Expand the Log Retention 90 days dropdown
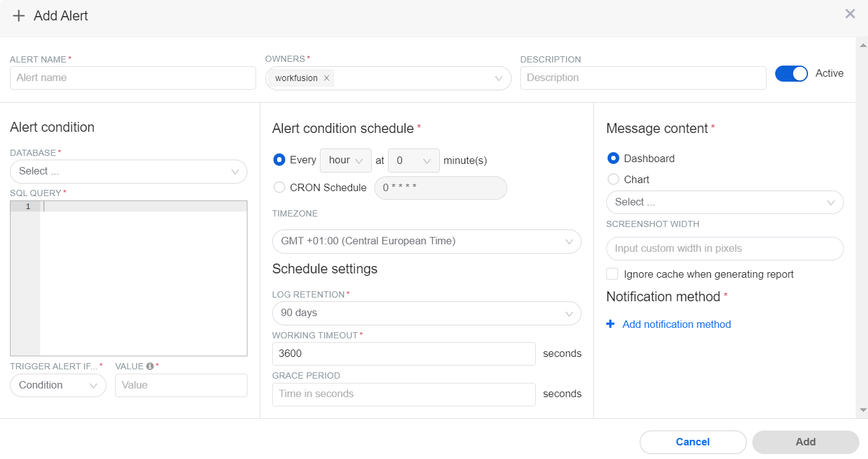This screenshot has width=868, height=459. 427,313
